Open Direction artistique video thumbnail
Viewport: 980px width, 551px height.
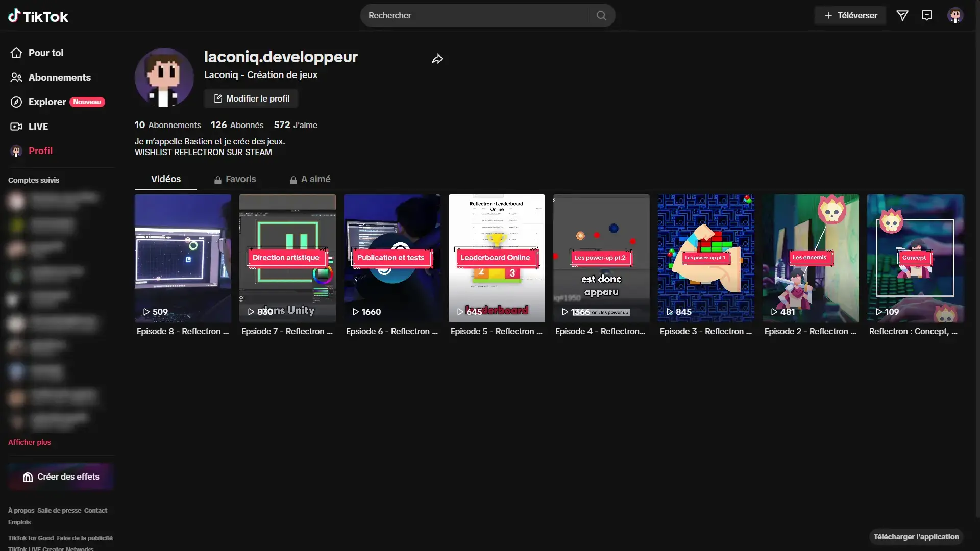click(x=287, y=258)
